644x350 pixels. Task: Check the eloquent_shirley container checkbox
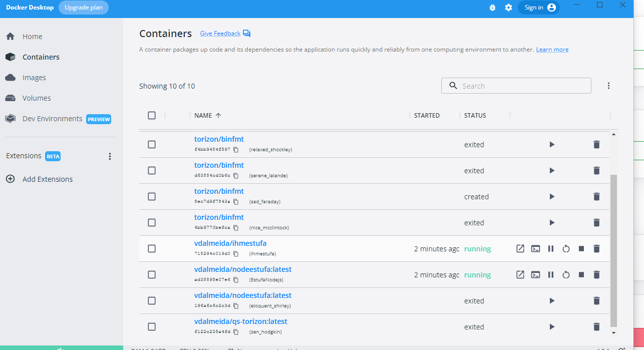[152, 300]
